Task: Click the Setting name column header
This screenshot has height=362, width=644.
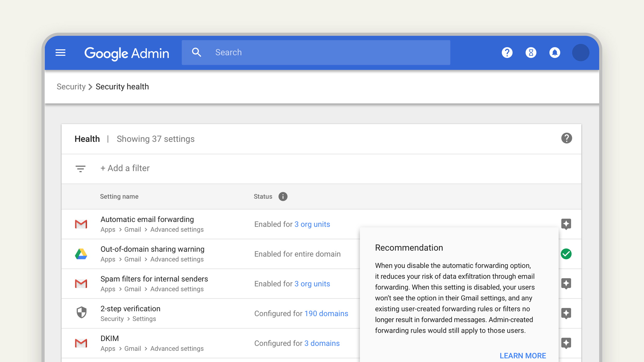Action: 119,196
